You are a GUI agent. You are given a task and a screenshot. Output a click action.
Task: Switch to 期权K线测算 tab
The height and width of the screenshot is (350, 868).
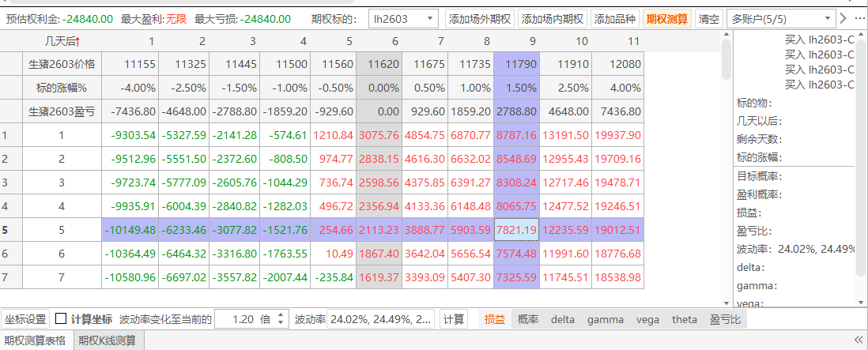106,341
